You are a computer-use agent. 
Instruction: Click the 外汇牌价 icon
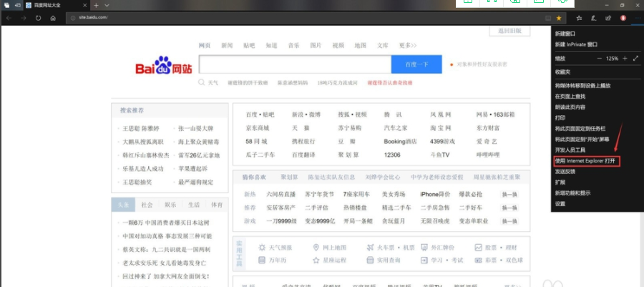(x=424, y=248)
